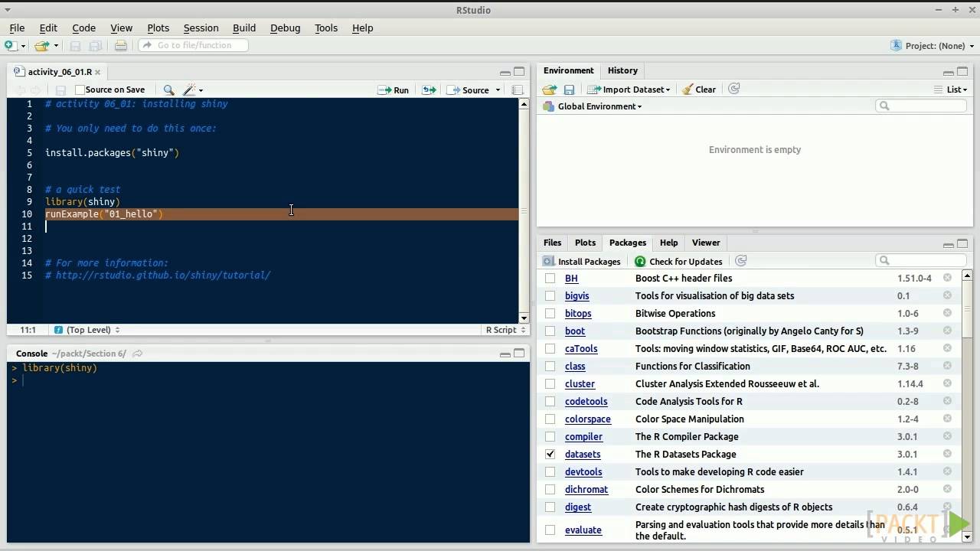Click the Print icon in main toolbar
The image size is (980, 551).
coord(120,46)
